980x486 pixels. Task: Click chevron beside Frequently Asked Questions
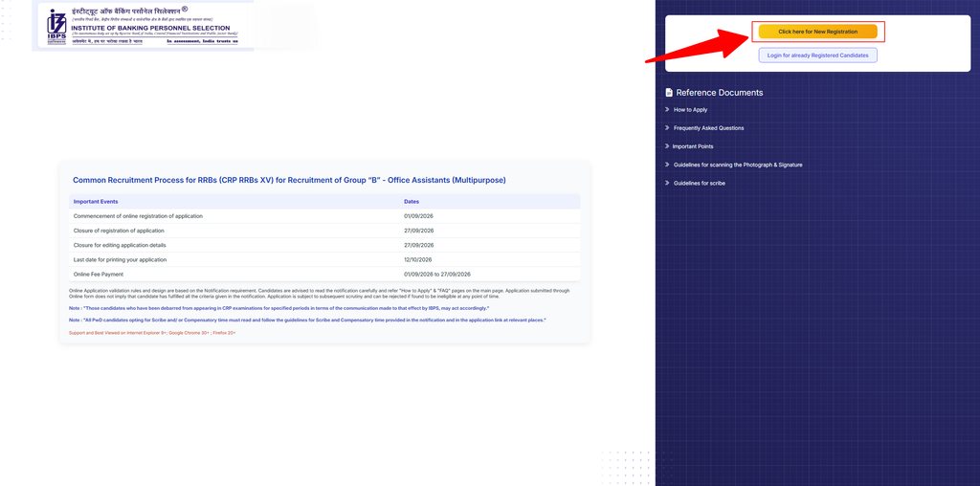click(x=667, y=128)
